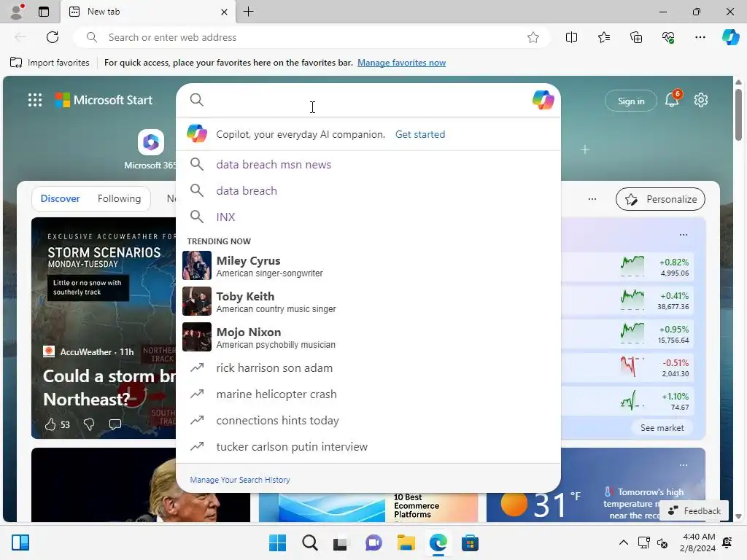Viewport: 747px width, 560px height.
Task: Open File Explorer from taskbar
Action: coord(406,542)
